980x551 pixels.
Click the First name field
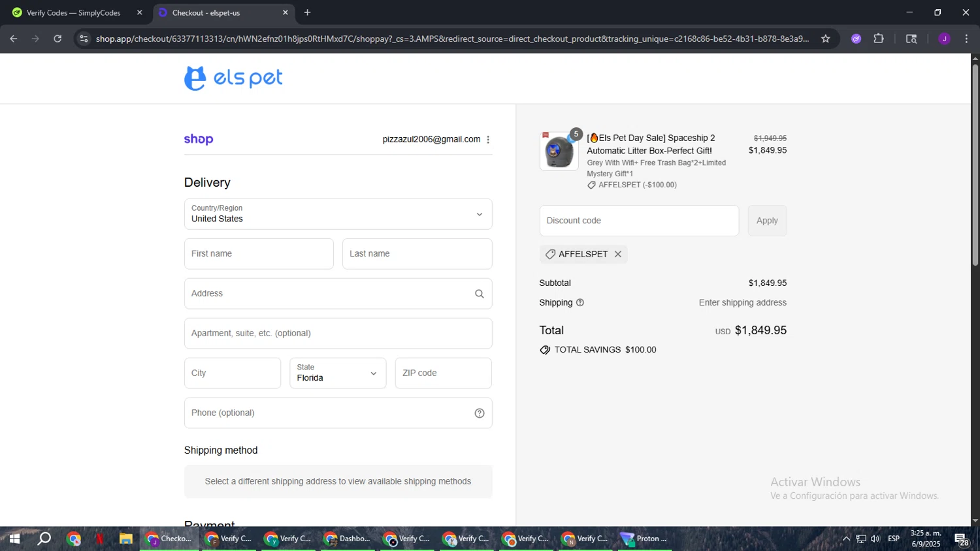259,254
